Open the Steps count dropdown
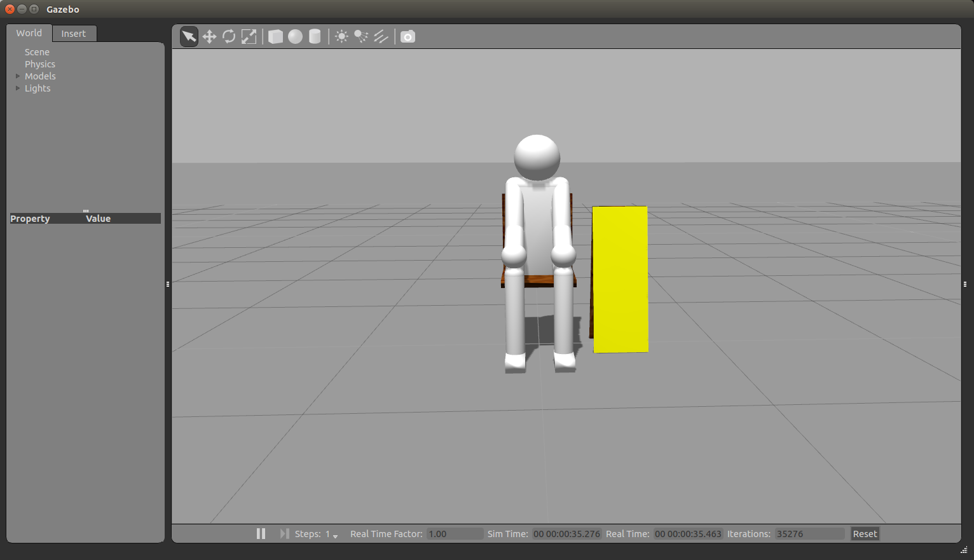 pyautogui.click(x=335, y=535)
